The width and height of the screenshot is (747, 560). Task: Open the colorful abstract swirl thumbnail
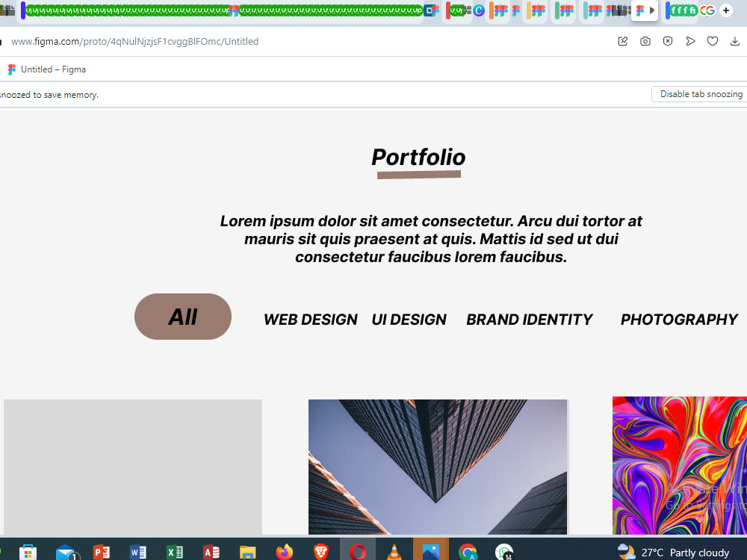pos(679,465)
